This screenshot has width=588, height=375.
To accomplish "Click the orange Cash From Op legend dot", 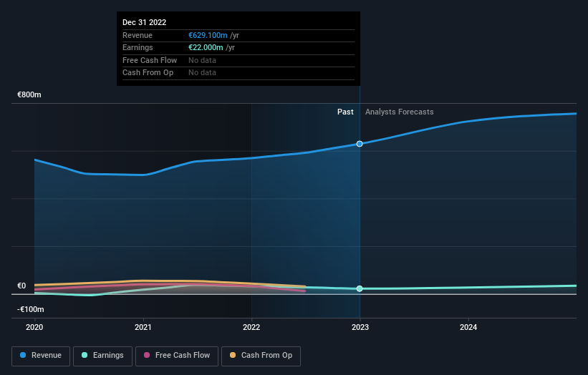I will 233,355.
